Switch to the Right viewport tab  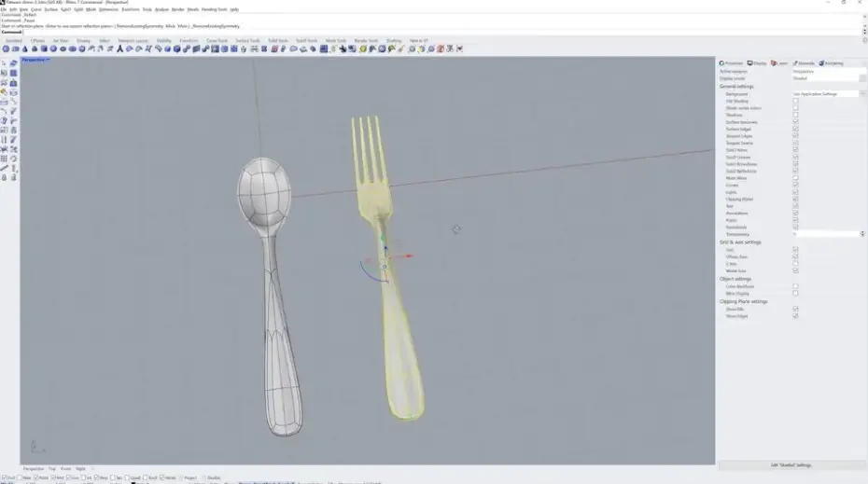pos(80,468)
